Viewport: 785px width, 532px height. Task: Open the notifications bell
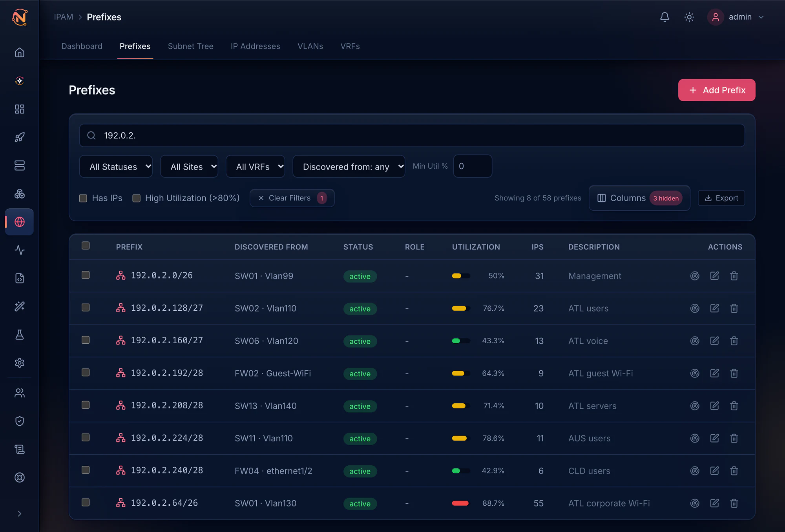coord(665,17)
